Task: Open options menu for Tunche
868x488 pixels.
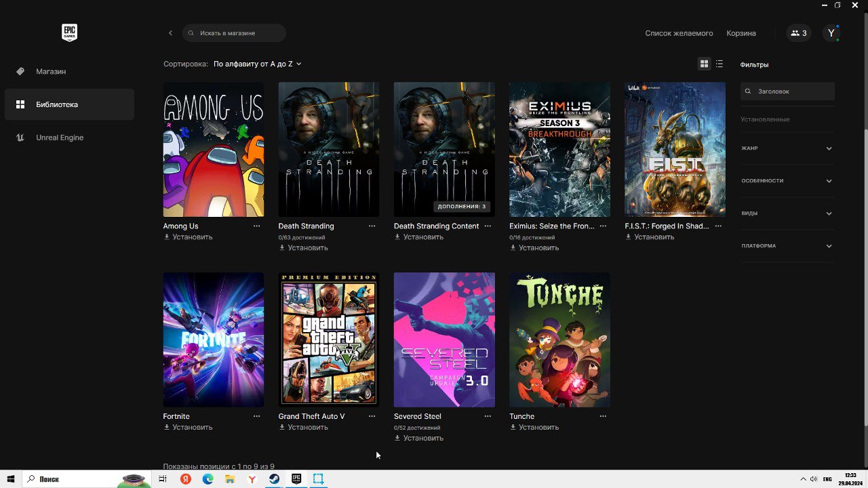Action: coord(603,416)
